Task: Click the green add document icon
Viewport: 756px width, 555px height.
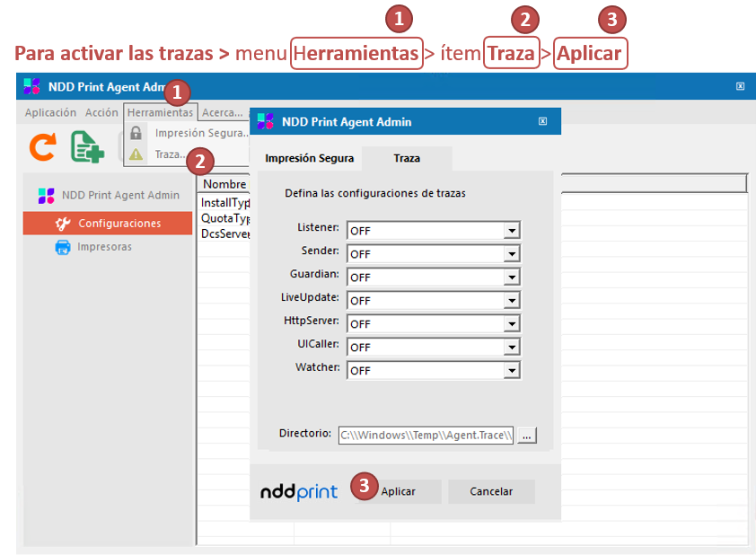Action: pyautogui.click(x=88, y=146)
